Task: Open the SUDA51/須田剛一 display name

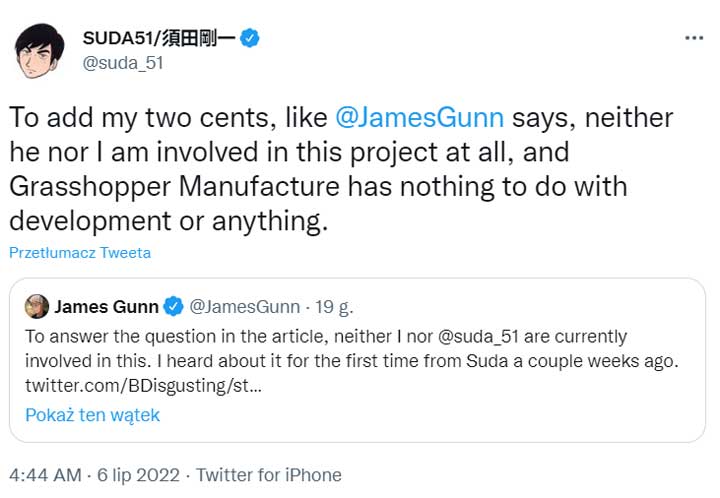Action: click(159, 38)
